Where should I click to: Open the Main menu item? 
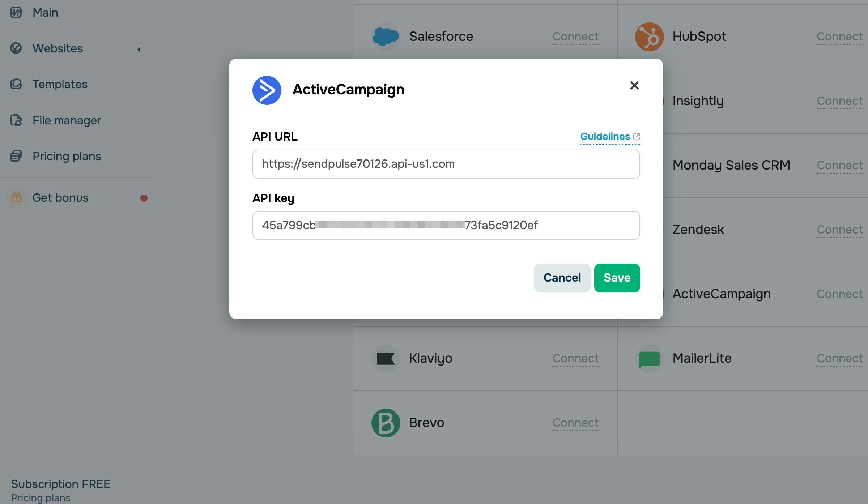(45, 13)
